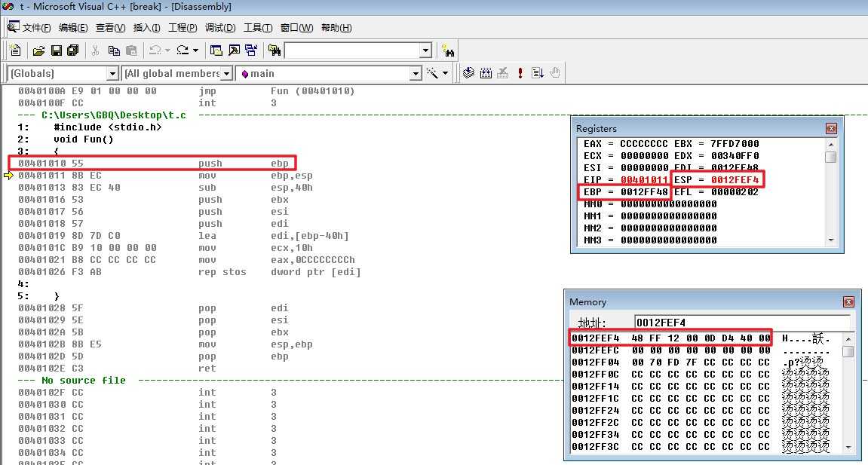
Task: Click in the Find text combo box
Action: coord(352,50)
